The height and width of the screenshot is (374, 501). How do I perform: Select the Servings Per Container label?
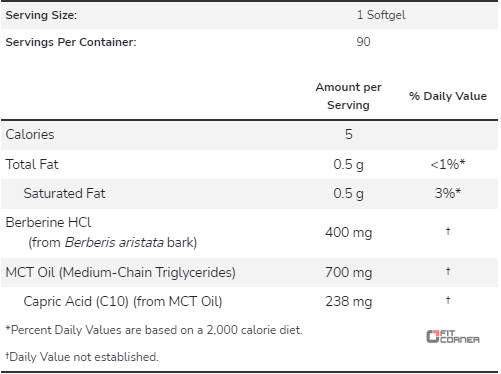pos(71,42)
